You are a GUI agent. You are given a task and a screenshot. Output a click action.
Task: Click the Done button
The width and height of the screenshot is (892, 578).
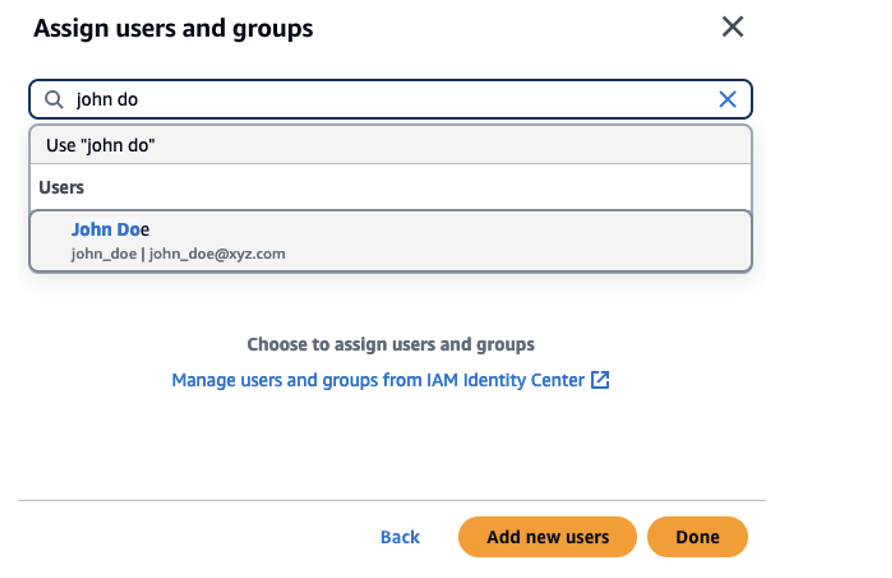pos(697,537)
